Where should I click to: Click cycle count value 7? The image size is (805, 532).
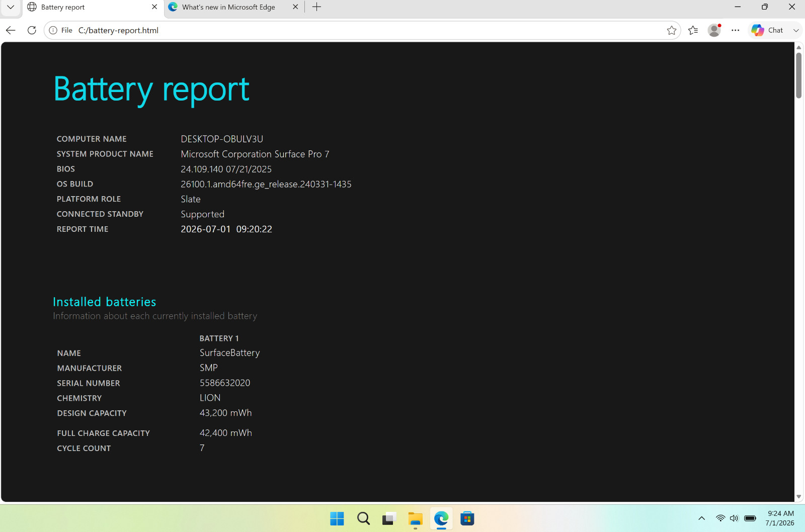click(202, 448)
